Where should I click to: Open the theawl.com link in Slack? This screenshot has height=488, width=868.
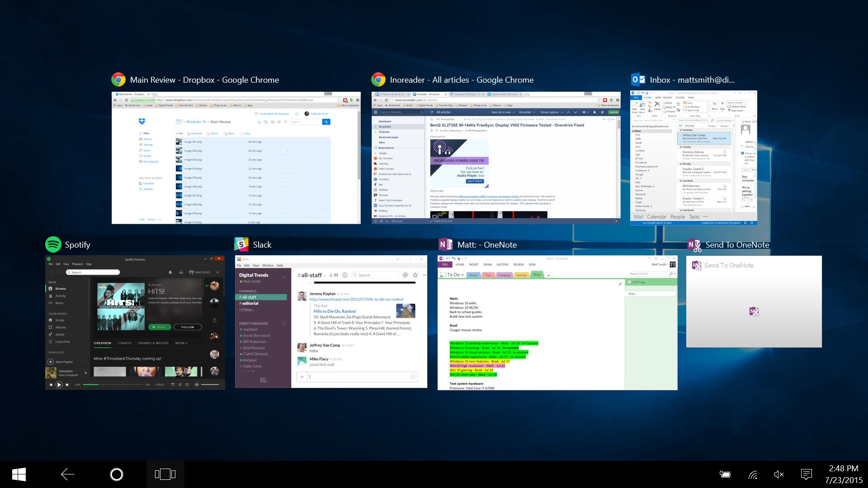[356, 299]
